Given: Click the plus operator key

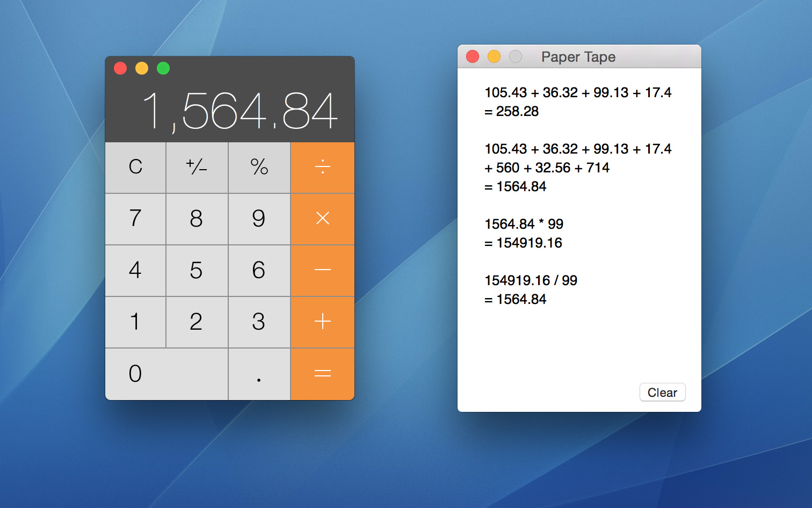Looking at the screenshot, I should tap(322, 322).
